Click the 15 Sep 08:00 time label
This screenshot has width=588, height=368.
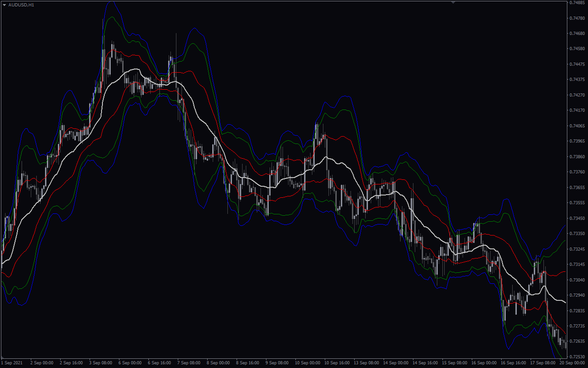[455, 363]
